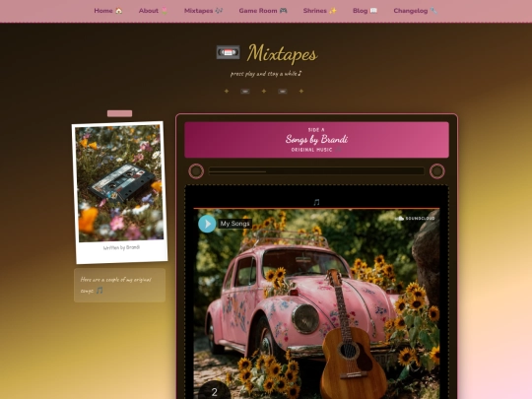Open the Changelog page
This screenshot has height=399, width=532.
click(416, 11)
